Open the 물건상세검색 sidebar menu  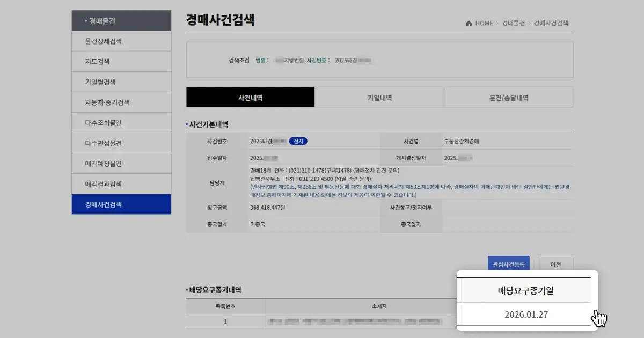(x=121, y=41)
